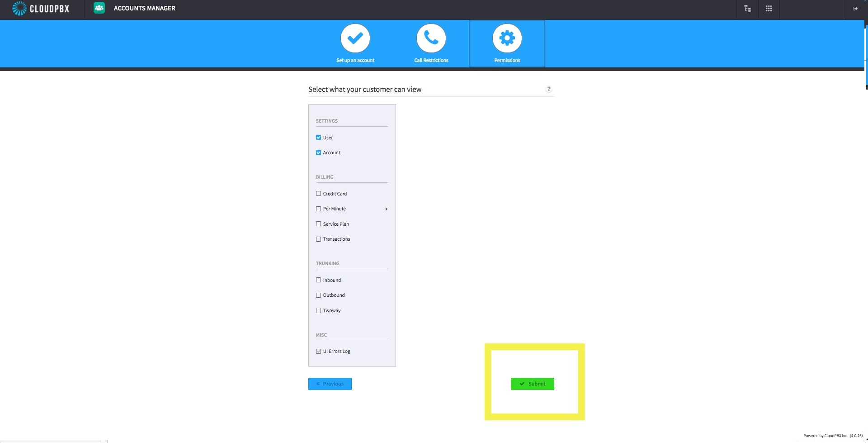Expand the Per Minute submenu arrow
Screen dimensions: 868x443
[x=386, y=209]
